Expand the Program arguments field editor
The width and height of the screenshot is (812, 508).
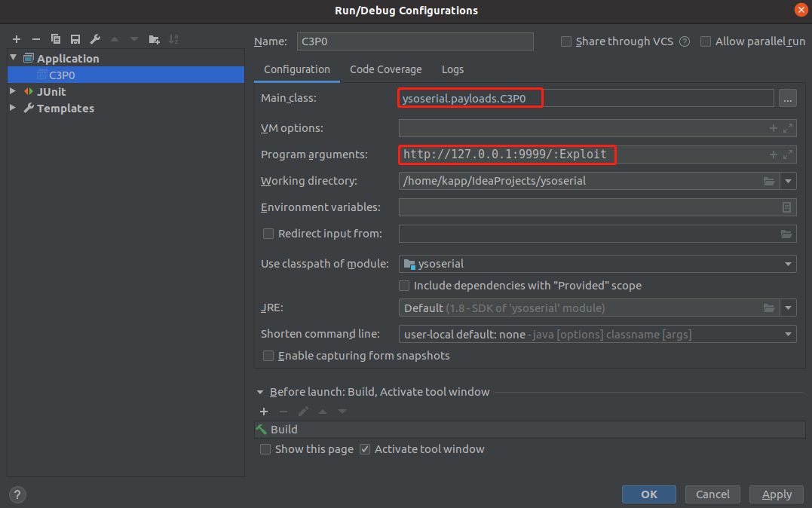coord(788,155)
